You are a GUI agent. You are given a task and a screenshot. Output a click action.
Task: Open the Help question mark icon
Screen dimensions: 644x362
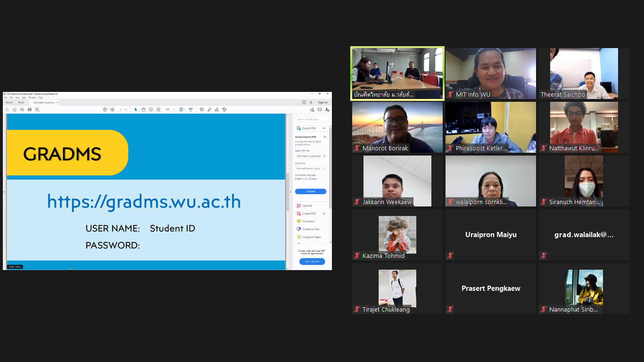pyautogui.click(x=304, y=102)
